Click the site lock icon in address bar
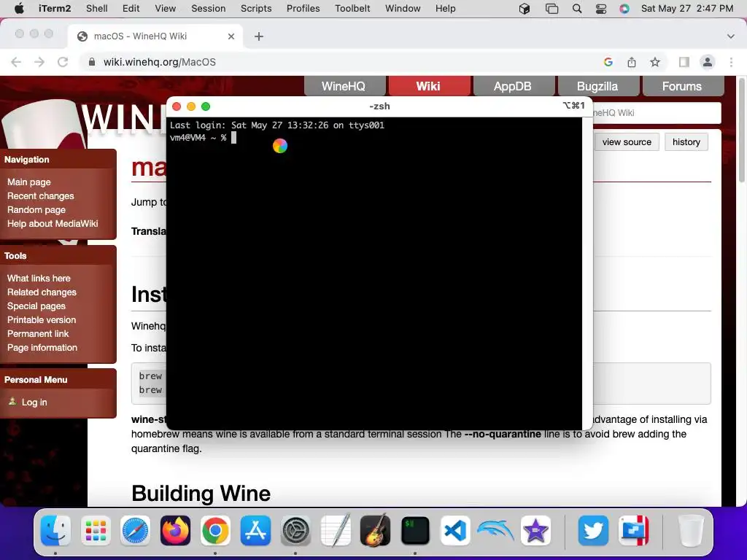The height and width of the screenshot is (560, 747). [93, 62]
